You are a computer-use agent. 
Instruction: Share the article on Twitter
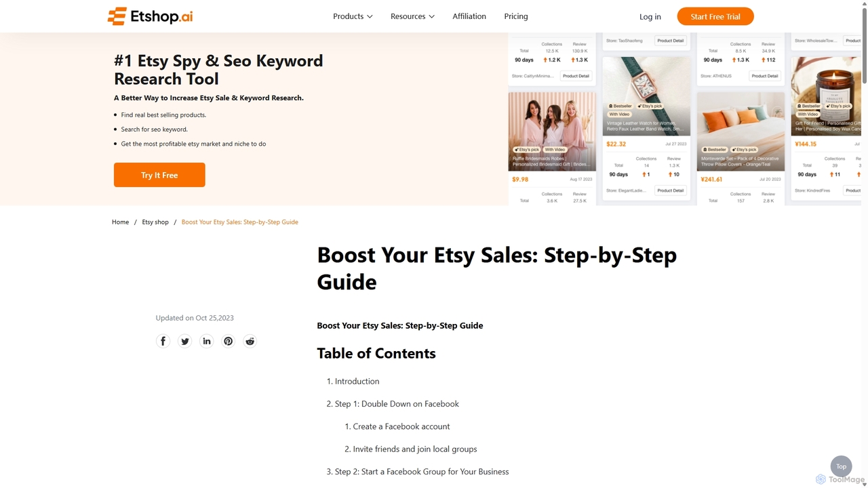click(x=184, y=341)
